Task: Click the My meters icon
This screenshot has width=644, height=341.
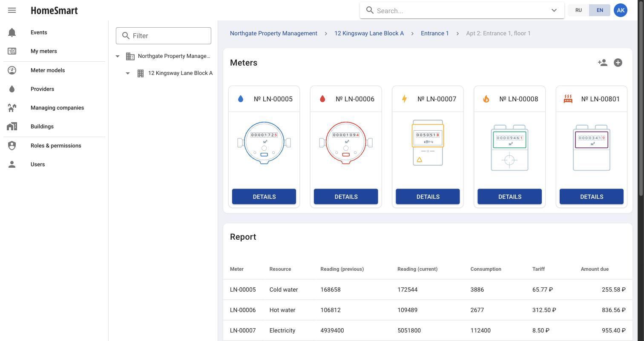Action: coord(12,51)
